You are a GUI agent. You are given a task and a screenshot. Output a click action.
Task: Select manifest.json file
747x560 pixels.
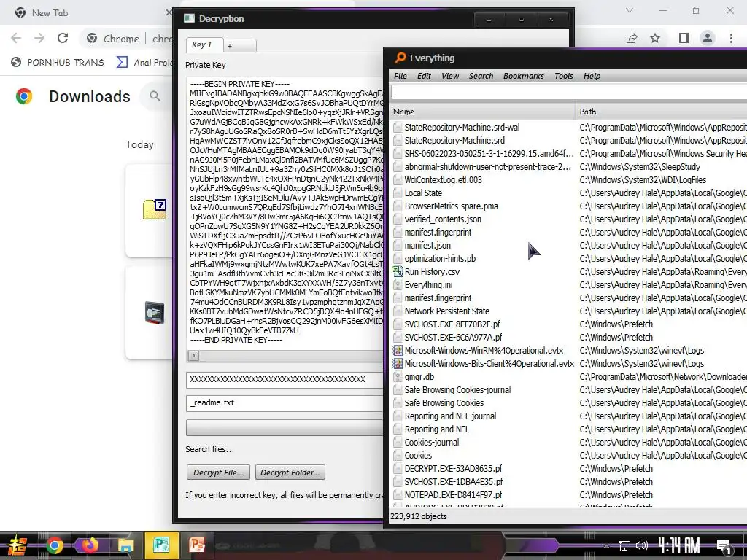pos(427,245)
